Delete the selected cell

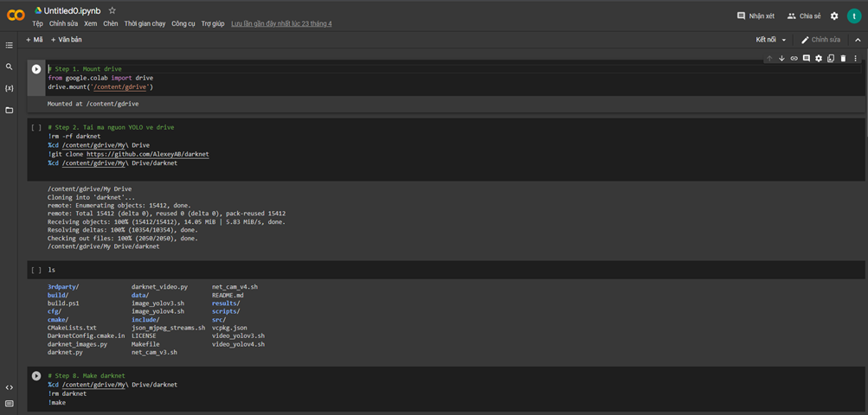[x=843, y=58]
